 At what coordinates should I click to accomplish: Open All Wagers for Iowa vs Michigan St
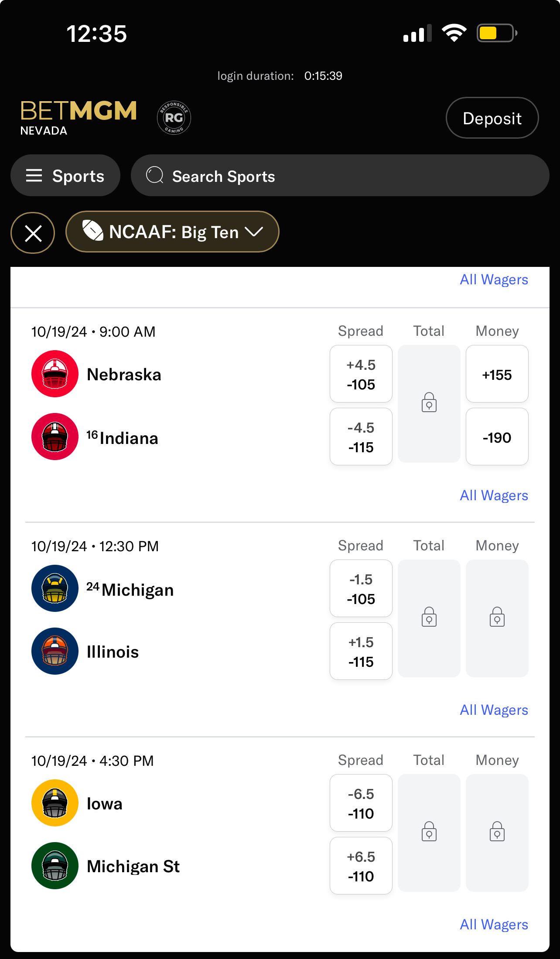pyautogui.click(x=494, y=925)
